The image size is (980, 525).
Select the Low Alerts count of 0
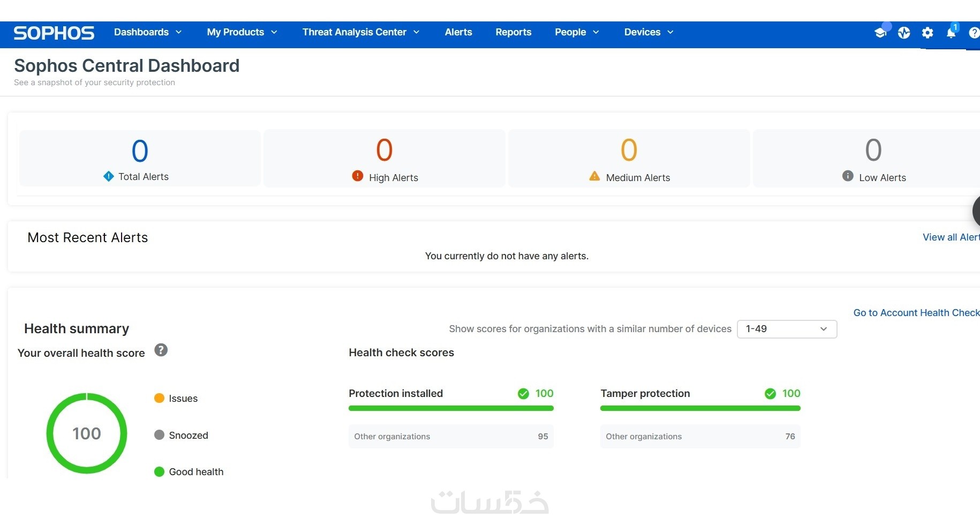pos(873,150)
